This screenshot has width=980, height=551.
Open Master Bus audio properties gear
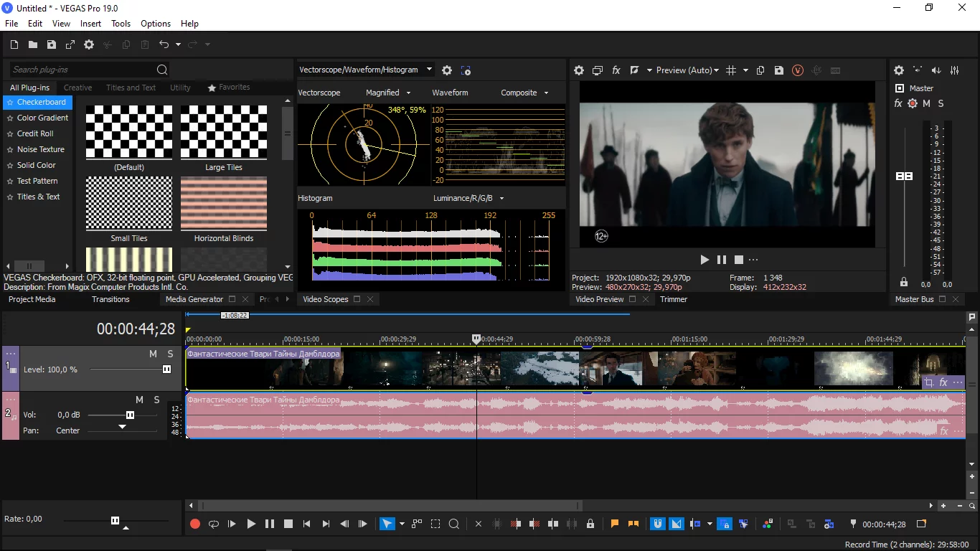coord(899,70)
